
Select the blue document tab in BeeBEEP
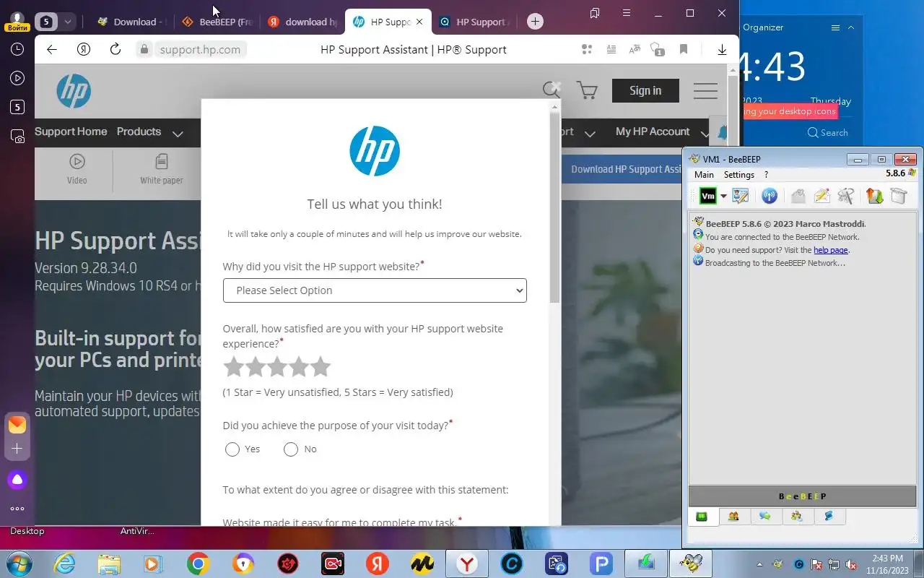[829, 517]
